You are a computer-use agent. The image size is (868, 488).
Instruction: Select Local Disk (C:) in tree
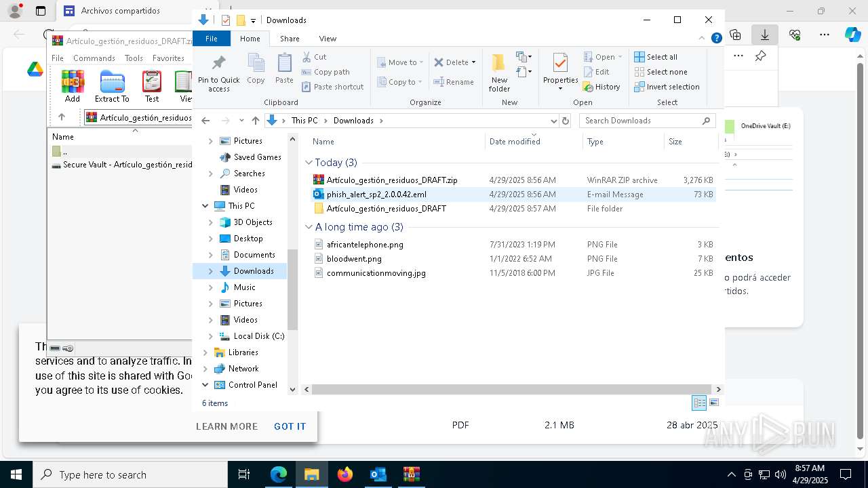coord(259,336)
